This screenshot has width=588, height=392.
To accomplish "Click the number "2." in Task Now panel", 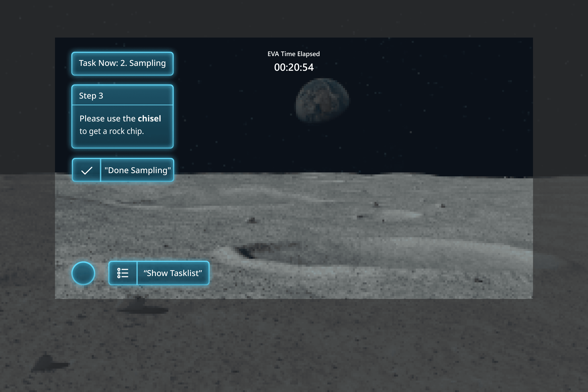I will (124, 63).
